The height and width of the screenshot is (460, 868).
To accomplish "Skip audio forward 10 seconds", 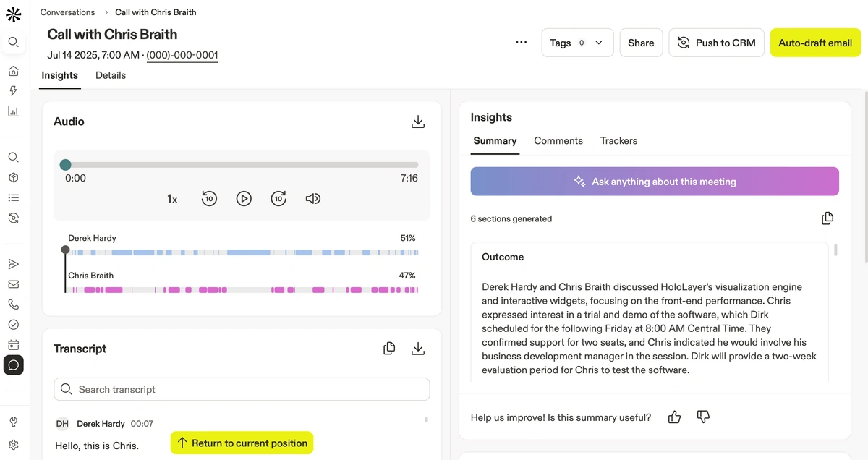I will [278, 198].
